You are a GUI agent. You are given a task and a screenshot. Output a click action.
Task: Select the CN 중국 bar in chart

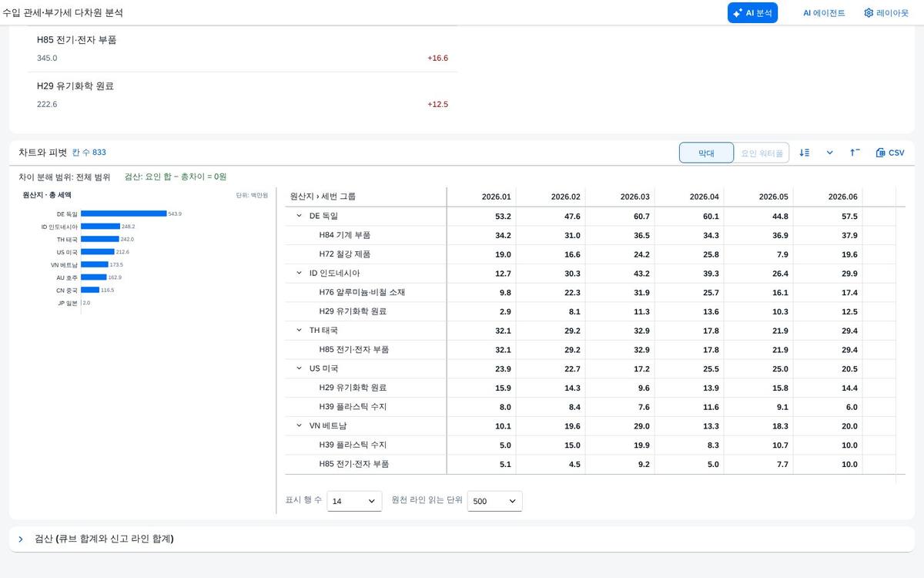[x=90, y=290]
